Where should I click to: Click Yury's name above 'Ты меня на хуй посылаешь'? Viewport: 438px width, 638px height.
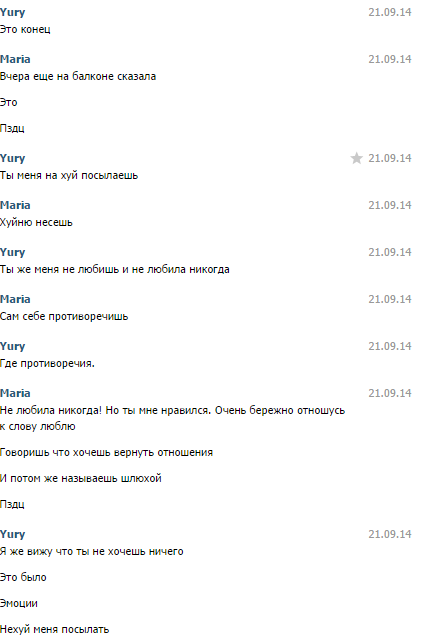click(13, 158)
